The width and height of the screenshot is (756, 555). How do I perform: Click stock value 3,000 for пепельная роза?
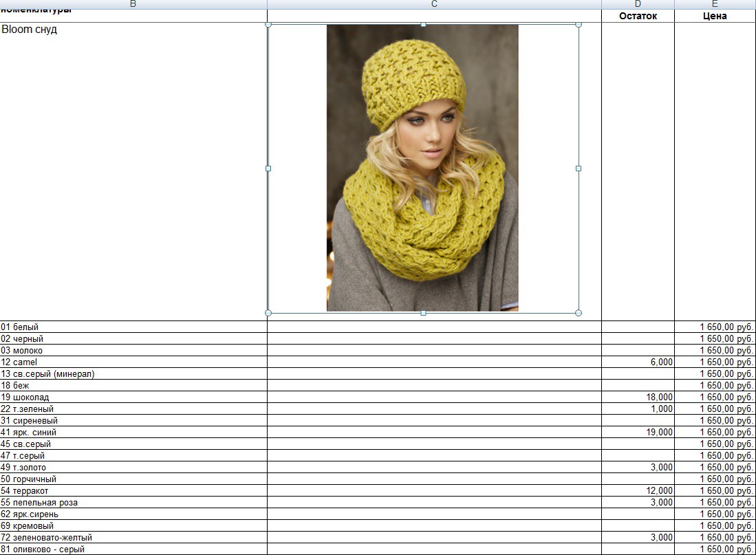(638, 503)
